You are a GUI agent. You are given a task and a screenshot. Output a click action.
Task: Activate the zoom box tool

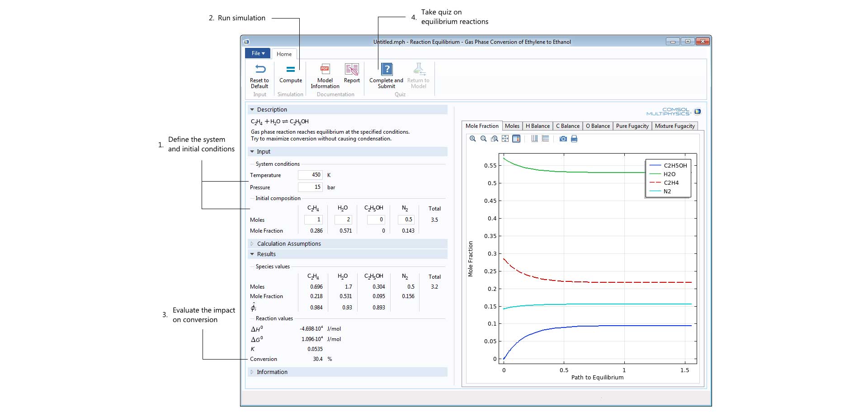[494, 139]
